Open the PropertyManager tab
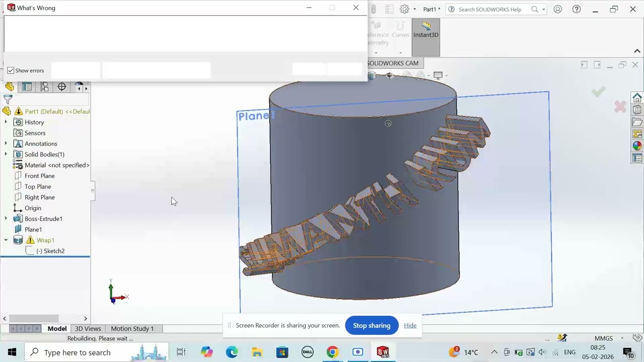The image size is (644, 362). click(27, 87)
